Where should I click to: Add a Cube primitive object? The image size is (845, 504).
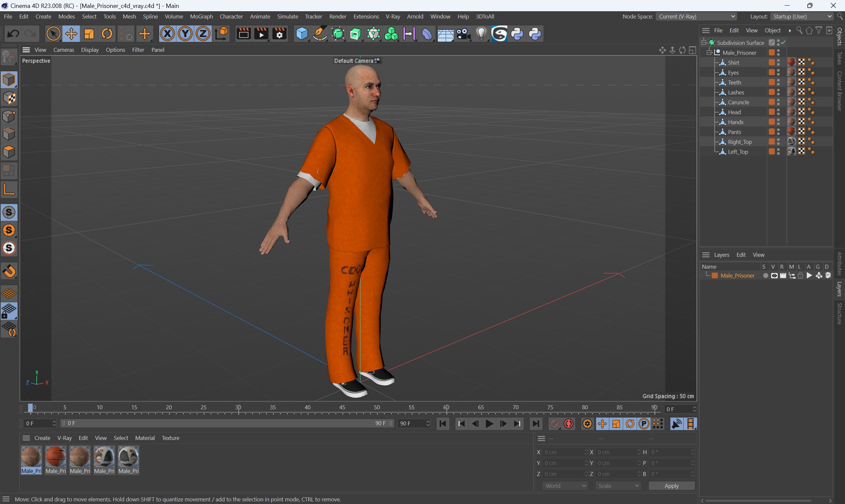tap(301, 34)
